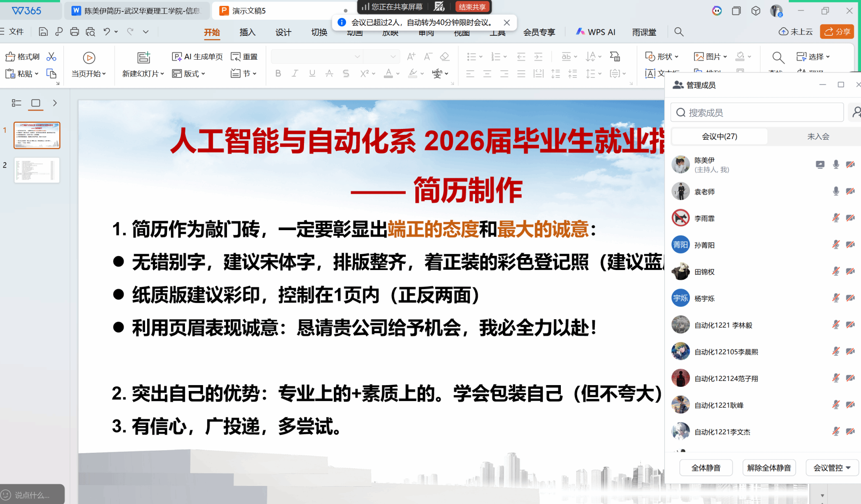Image resolution: width=861 pixels, height=504 pixels.
Task: Start slideshow from current page icon
Action: pos(89,58)
